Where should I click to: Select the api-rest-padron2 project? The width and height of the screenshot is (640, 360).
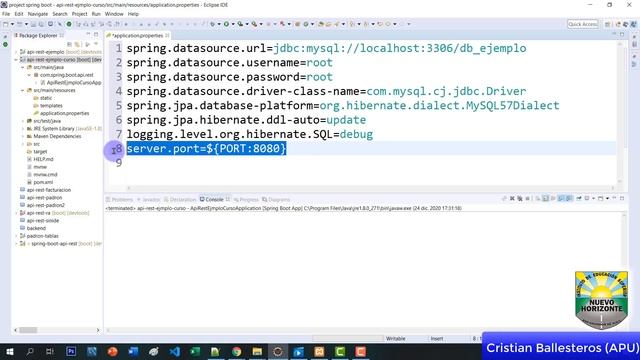(x=42, y=205)
